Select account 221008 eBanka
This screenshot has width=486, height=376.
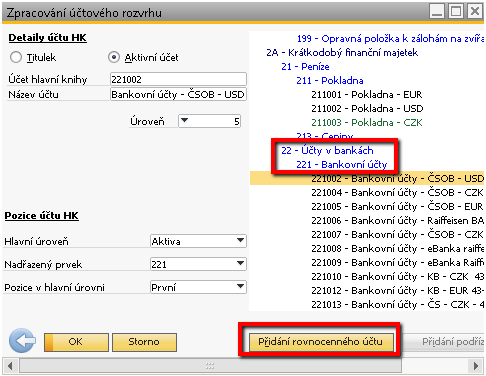coord(397,249)
